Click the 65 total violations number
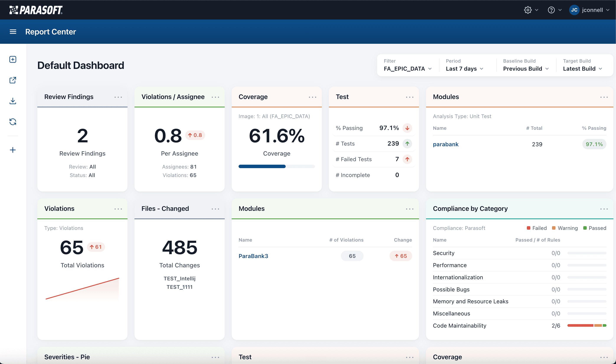The image size is (616, 364). point(72,247)
